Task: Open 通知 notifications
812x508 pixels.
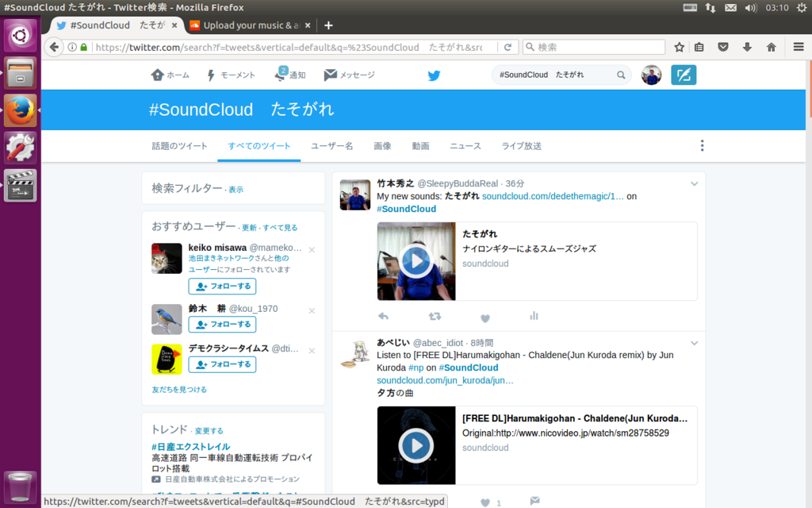Action: [x=290, y=75]
